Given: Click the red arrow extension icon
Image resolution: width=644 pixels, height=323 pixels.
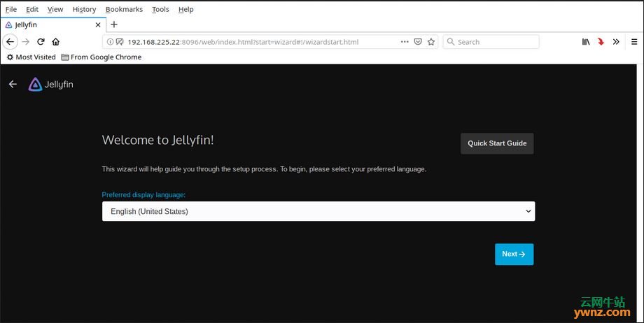Looking at the screenshot, I should point(601,42).
